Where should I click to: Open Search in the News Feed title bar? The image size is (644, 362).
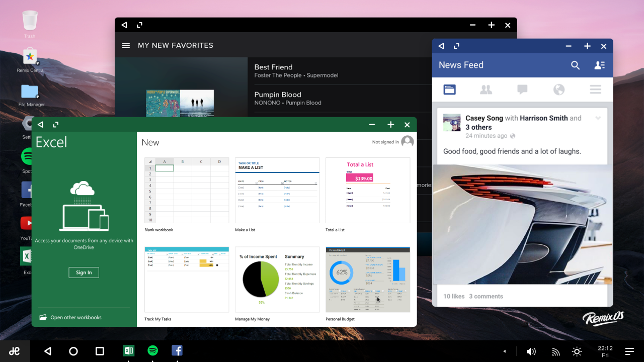point(575,65)
